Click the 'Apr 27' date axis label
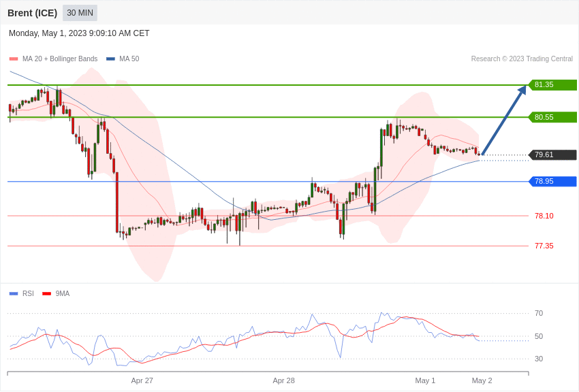 [142, 380]
